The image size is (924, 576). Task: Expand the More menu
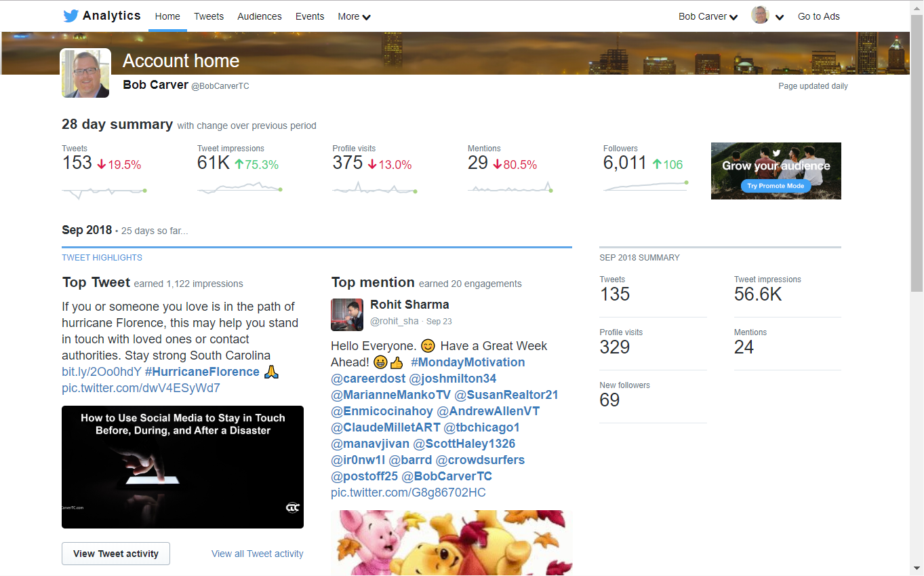[x=354, y=16]
